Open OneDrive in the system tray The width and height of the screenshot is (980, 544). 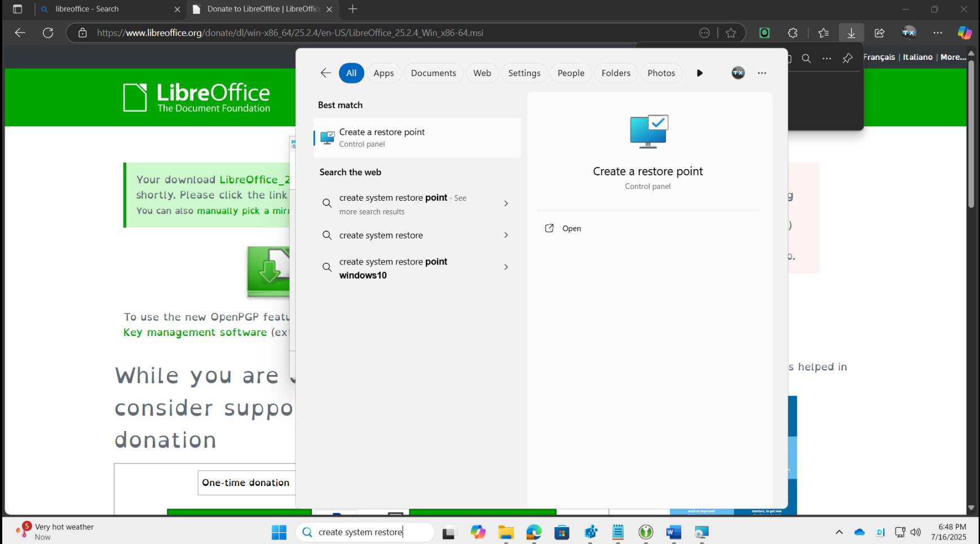pyautogui.click(x=859, y=532)
